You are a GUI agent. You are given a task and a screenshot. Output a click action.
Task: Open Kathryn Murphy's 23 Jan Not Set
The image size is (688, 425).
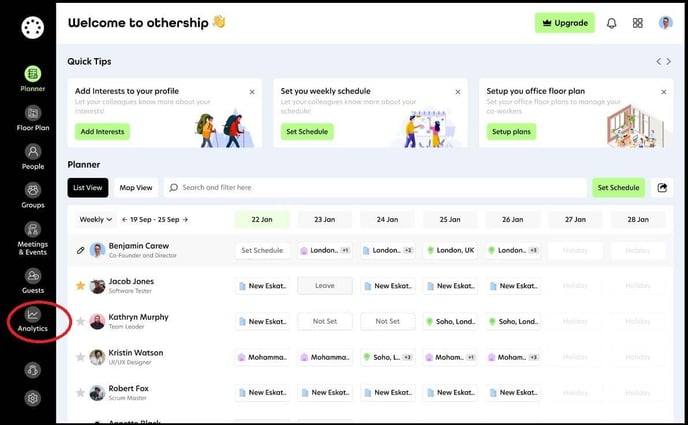coord(325,321)
